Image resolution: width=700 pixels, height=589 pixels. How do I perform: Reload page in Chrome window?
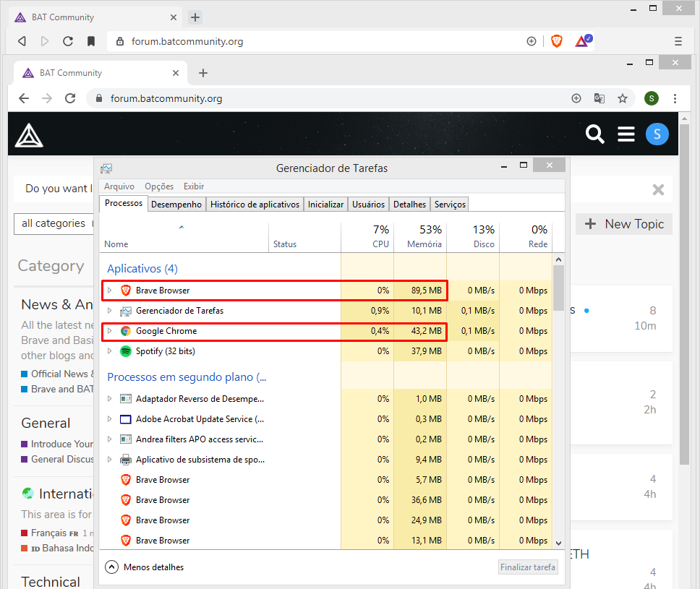[70, 98]
